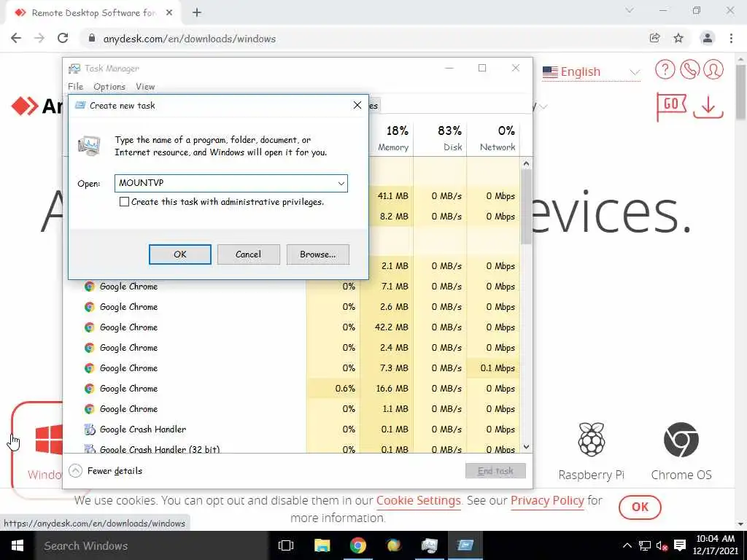Click the Chrome icon of the 1.1 MB process
The width and height of the screenshot is (747, 560).
point(90,409)
